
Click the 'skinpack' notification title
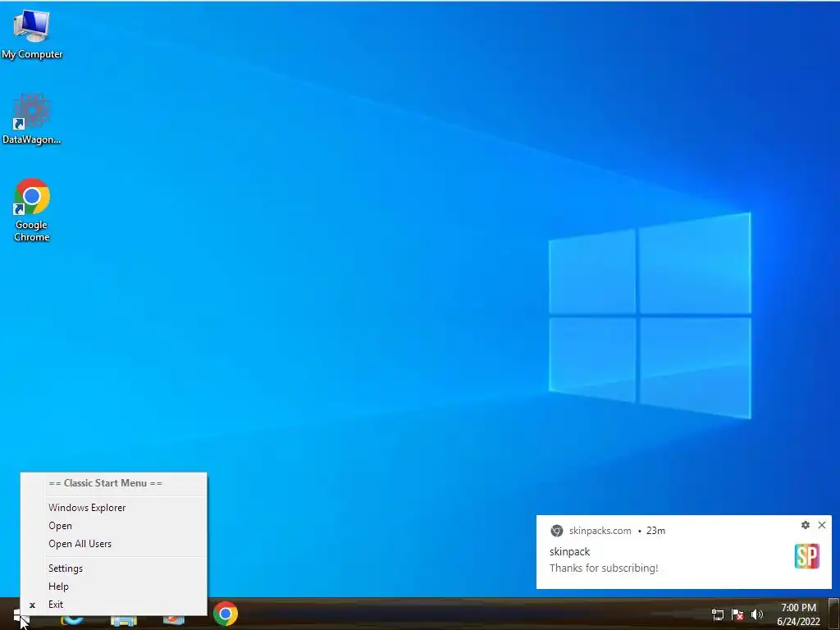[x=569, y=551]
